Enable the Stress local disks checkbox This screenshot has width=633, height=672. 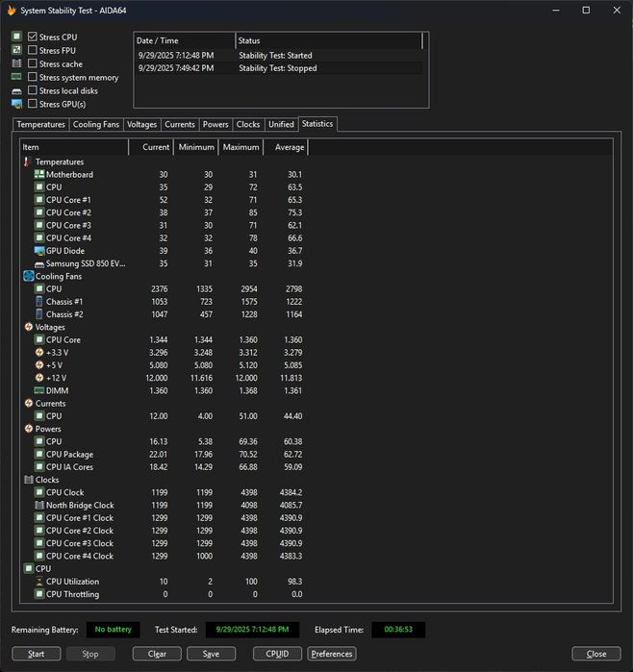point(32,90)
